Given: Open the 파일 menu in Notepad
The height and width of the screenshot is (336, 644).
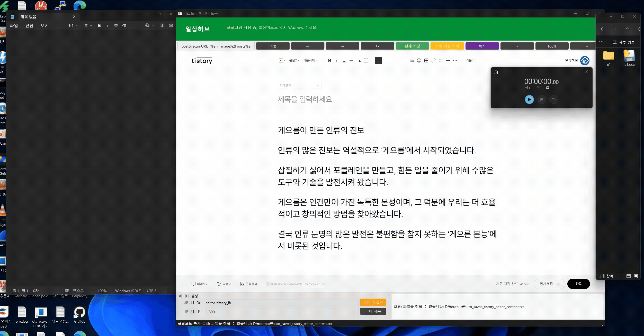Looking at the screenshot, I should [x=14, y=25].
